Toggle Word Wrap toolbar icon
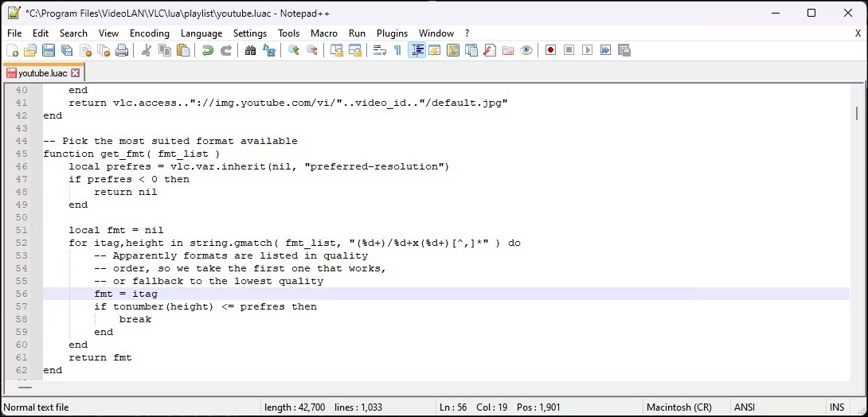The width and height of the screenshot is (868, 417). click(379, 50)
